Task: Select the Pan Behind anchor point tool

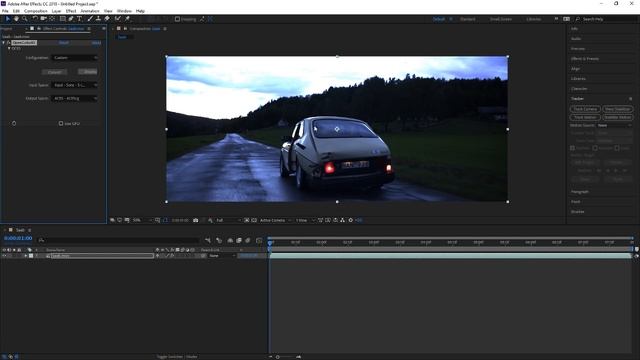Action: coord(52,19)
